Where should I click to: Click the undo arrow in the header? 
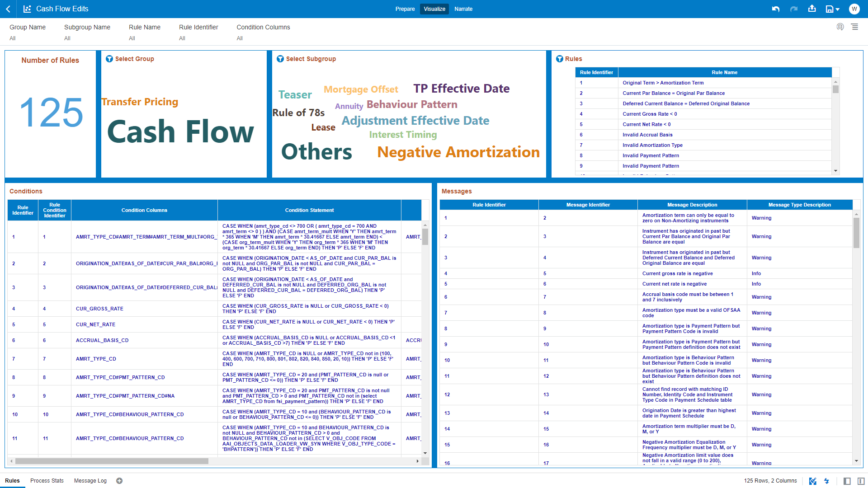tap(776, 9)
